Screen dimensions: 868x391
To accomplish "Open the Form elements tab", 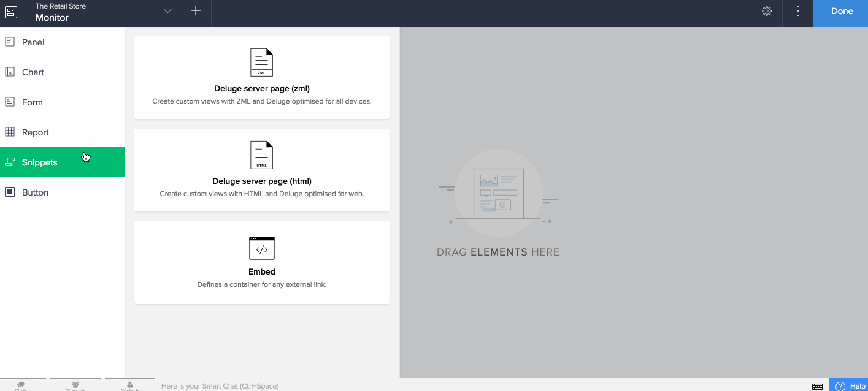I will click(x=32, y=102).
